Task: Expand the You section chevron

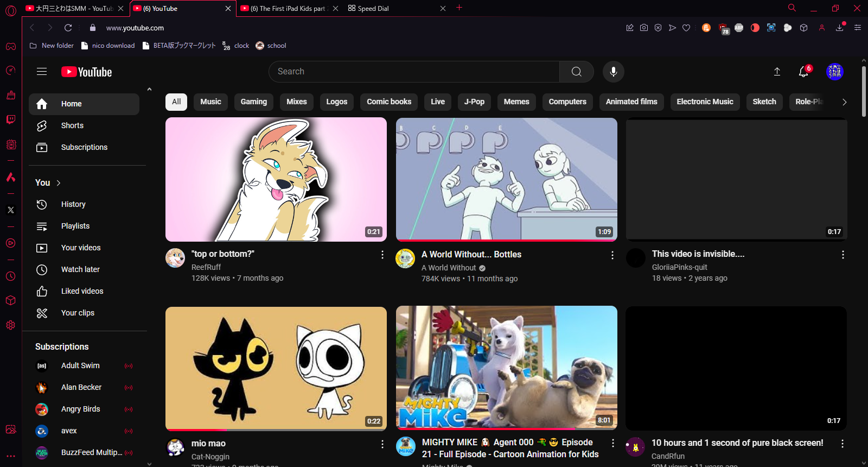Action: point(59,183)
